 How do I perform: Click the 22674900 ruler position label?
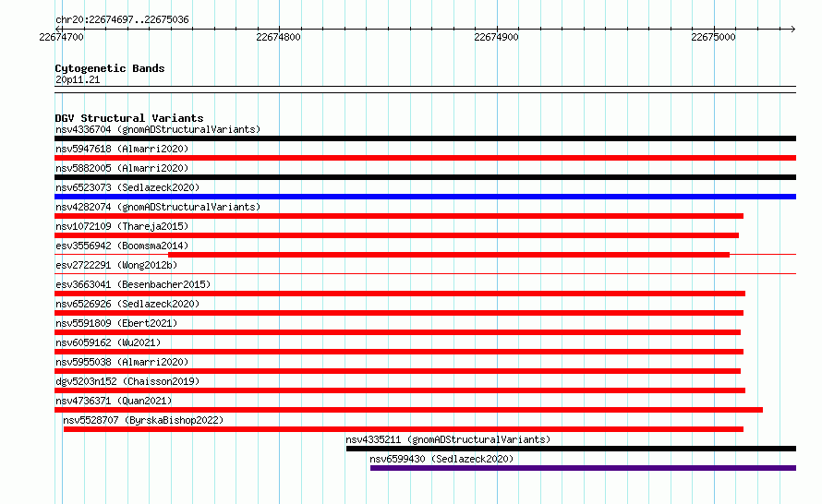point(496,37)
